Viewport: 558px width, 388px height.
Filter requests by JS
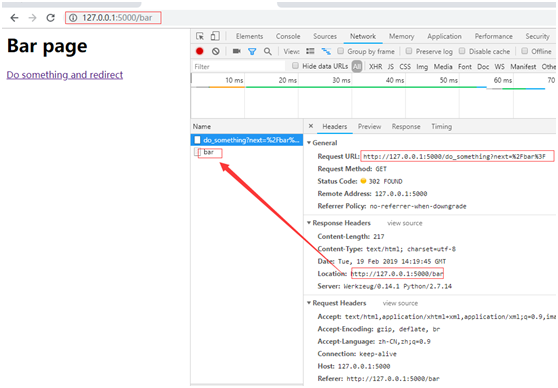[x=391, y=67]
